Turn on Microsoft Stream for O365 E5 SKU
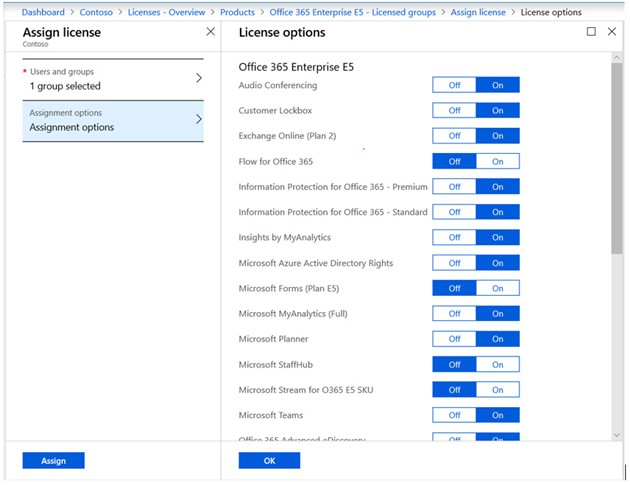 (x=498, y=390)
